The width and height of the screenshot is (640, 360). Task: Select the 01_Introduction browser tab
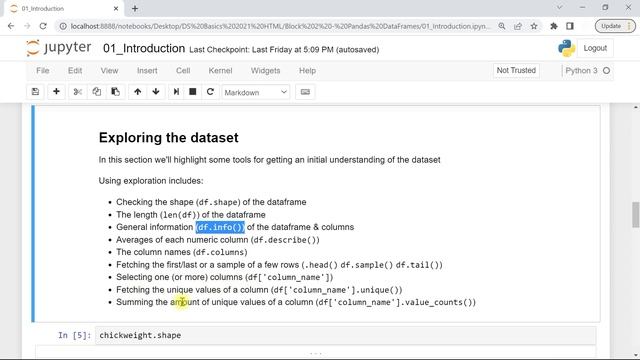tap(63, 8)
